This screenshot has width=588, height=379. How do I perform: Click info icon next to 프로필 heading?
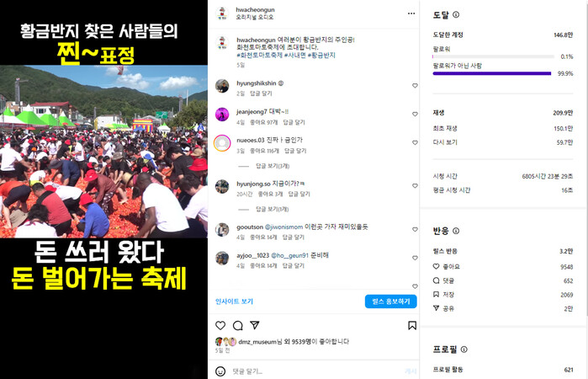[464, 350]
